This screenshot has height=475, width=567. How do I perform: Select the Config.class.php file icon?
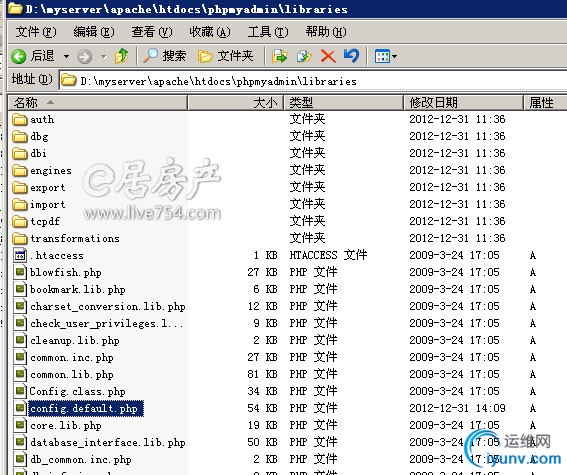[x=20, y=391]
